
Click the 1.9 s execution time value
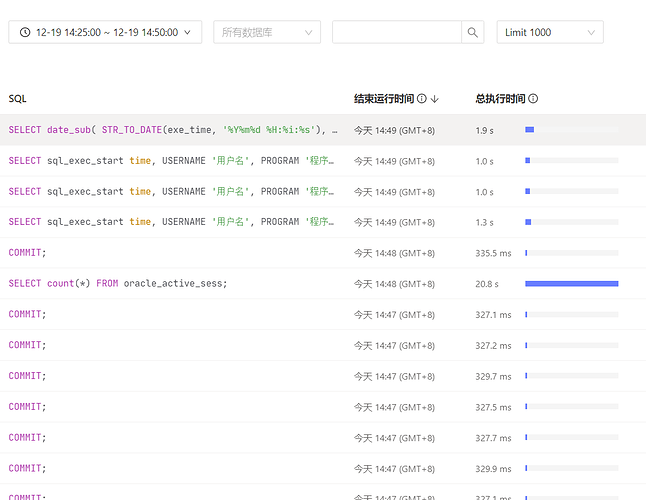[x=484, y=130]
